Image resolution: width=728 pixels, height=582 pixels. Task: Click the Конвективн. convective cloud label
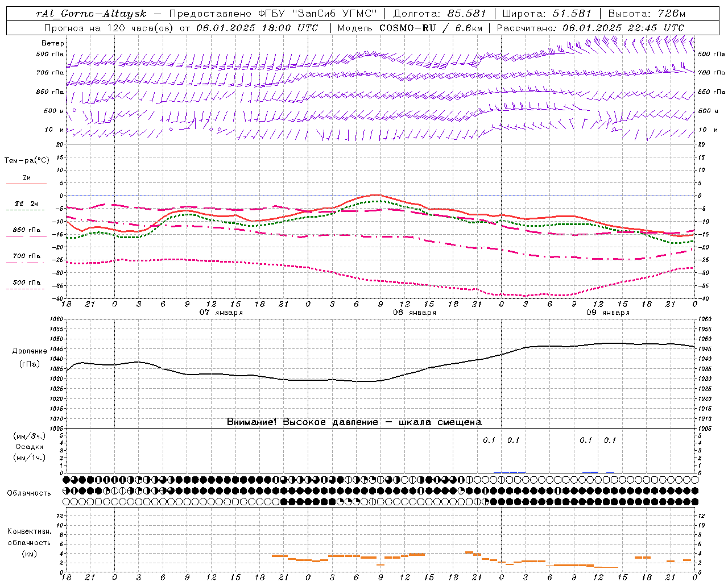pos(29,531)
